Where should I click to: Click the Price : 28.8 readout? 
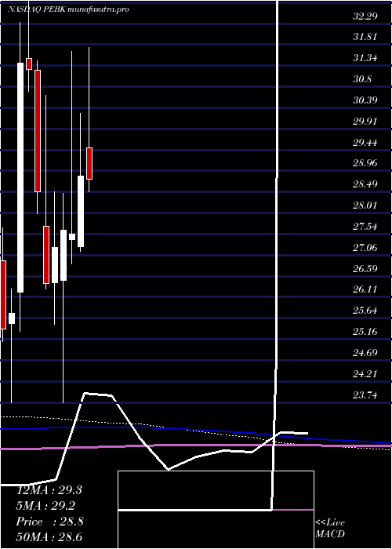coord(49,522)
